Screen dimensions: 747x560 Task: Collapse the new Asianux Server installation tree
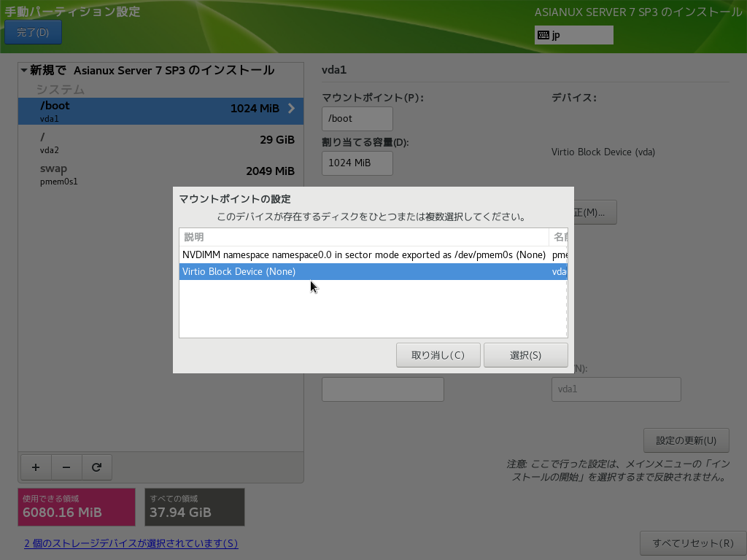pos(24,71)
